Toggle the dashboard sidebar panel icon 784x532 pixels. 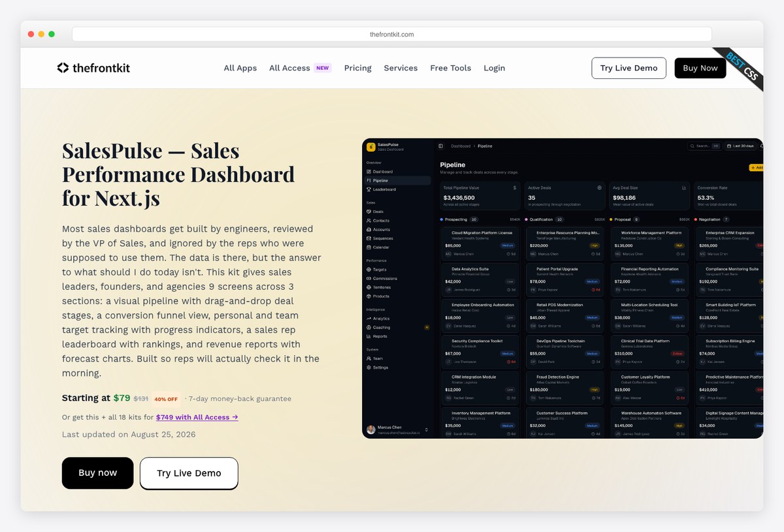[441, 146]
